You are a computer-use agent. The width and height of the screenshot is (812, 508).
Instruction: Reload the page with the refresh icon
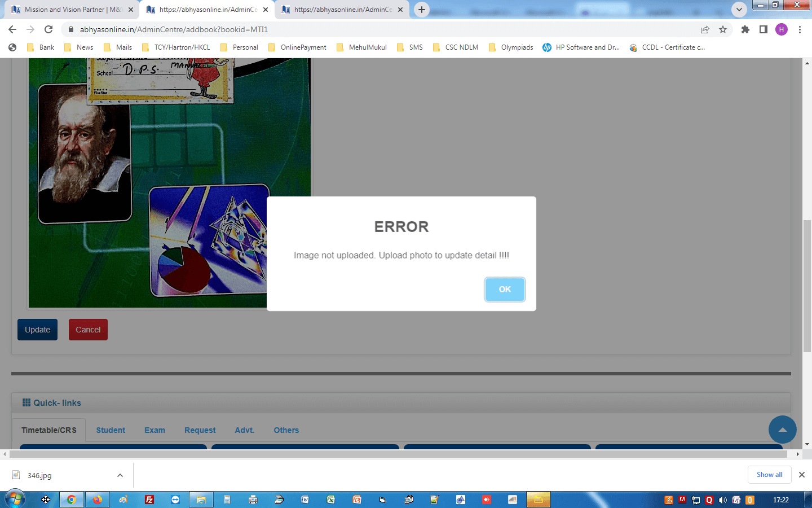pos(48,29)
